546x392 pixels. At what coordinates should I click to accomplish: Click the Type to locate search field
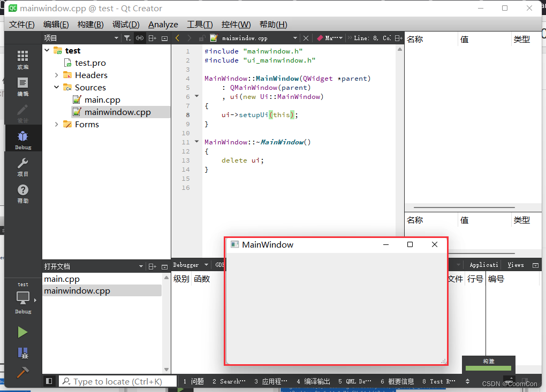click(x=118, y=381)
